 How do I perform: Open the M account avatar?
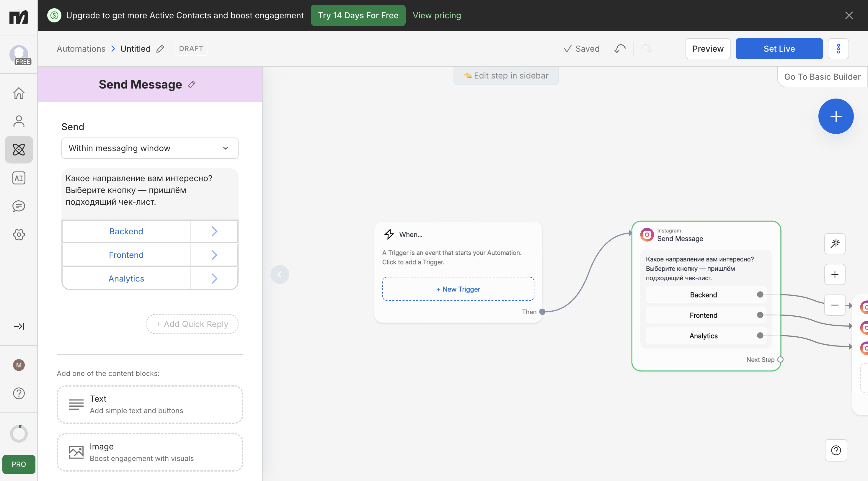tap(19, 365)
